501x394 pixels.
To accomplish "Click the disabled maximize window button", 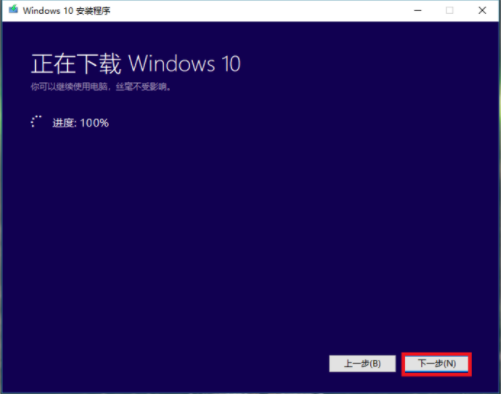I will tap(450, 11).
